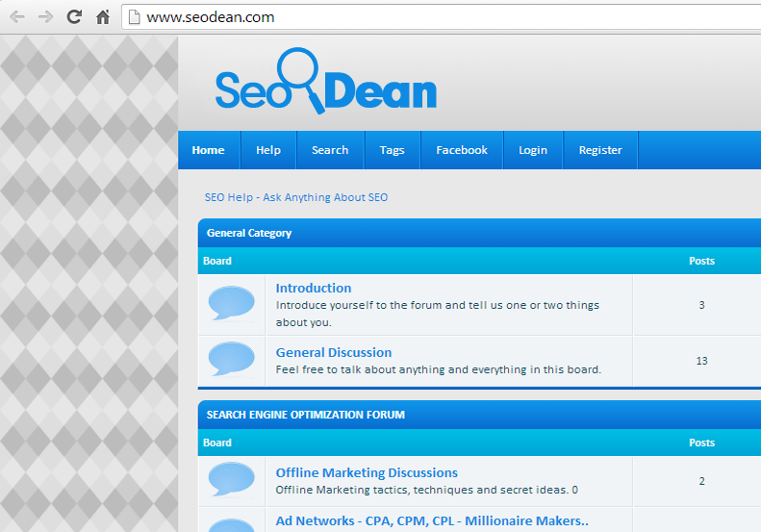The width and height of the screenshot is (761, 532).
Task: Click post count 3 for Introduction
Action: (x=701, y=305)
